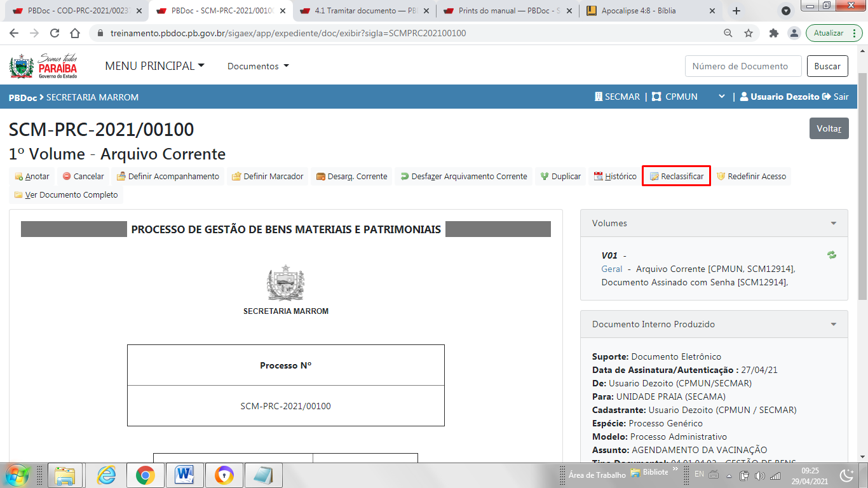
Task: Open the Geral volume link
Action: click(x=611, y=269)
